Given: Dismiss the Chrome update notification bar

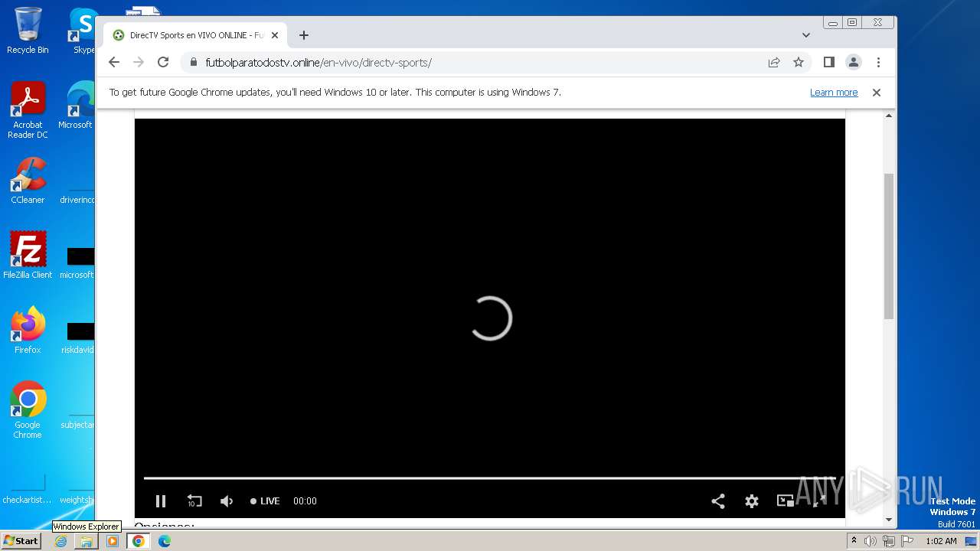Looking at the screenshot, I should pos(877,93).
